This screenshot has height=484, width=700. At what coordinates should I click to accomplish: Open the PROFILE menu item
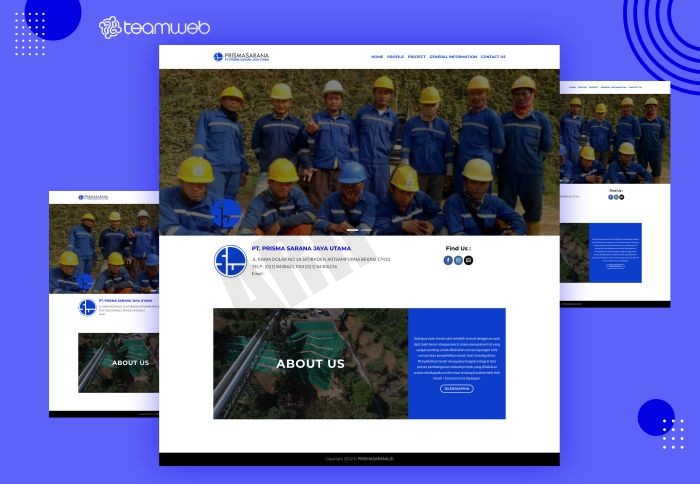[395, 57]
